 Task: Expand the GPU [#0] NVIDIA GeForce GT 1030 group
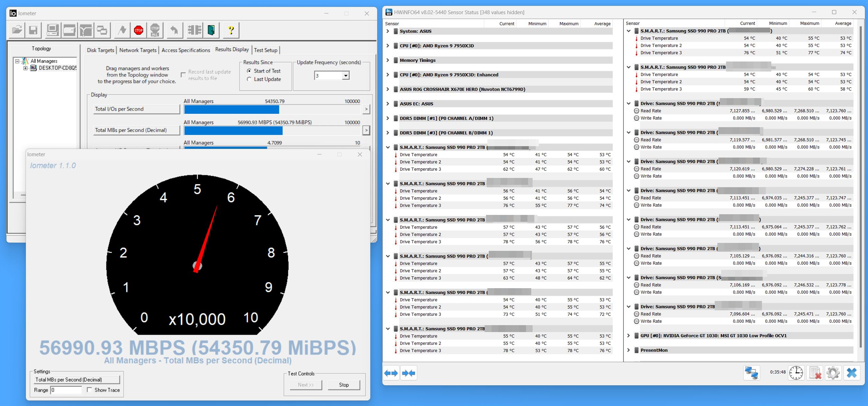pyautogui.click(x=629, y=336)
